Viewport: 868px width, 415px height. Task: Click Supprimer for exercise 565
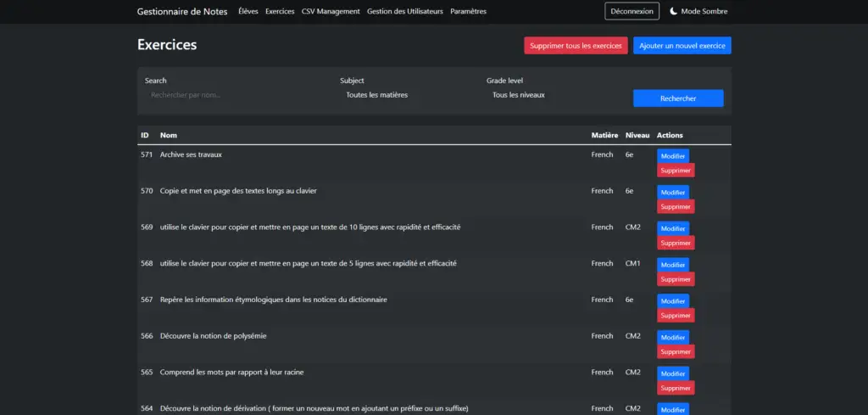click(676, 388)
